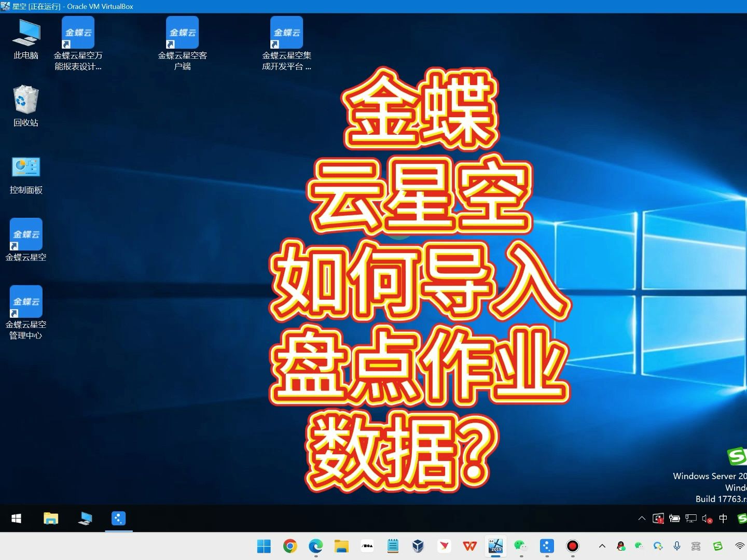Select the 金蝶云星空万能报表设计 shortcut
Screen dimensions: 747x560
click(78, 44)
